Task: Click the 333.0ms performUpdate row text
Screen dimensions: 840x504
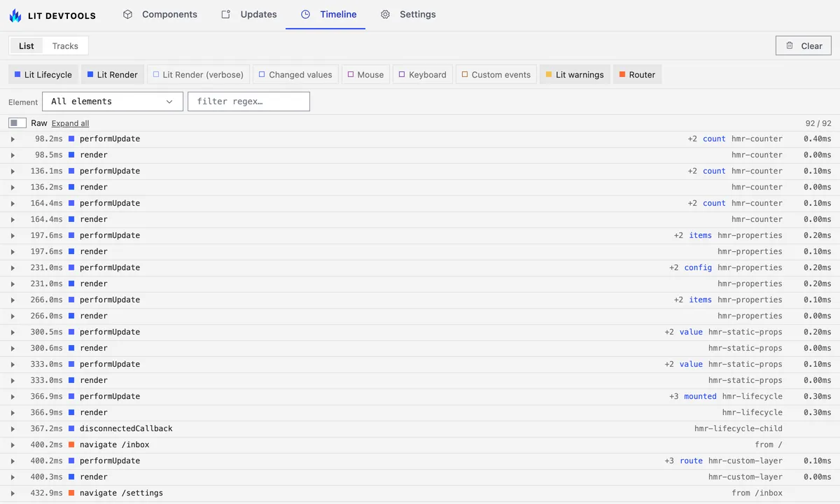Action: [x=110, y=364]
